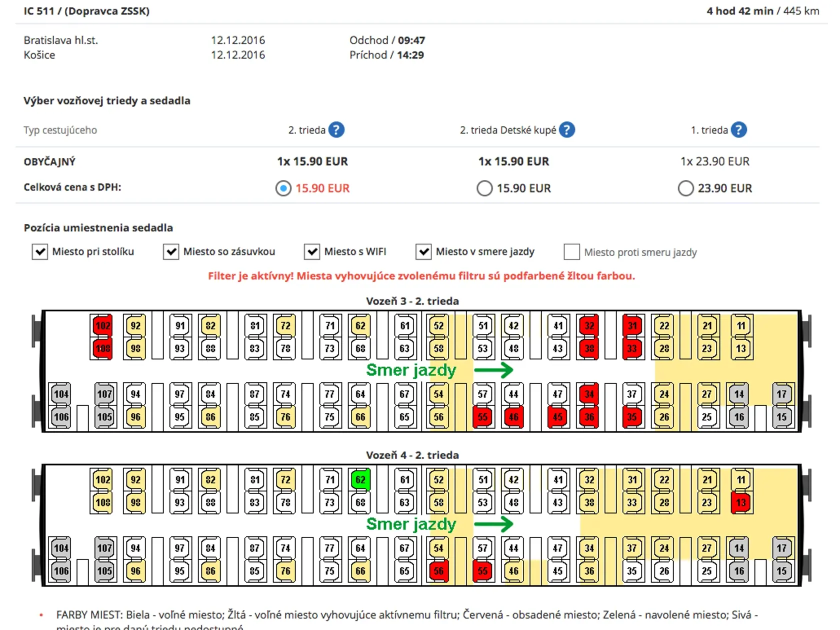Click grey seat 17 in Vozeň 4
Image resolution: width=840 pixels, height=630 pixels.
pos(781,548)
